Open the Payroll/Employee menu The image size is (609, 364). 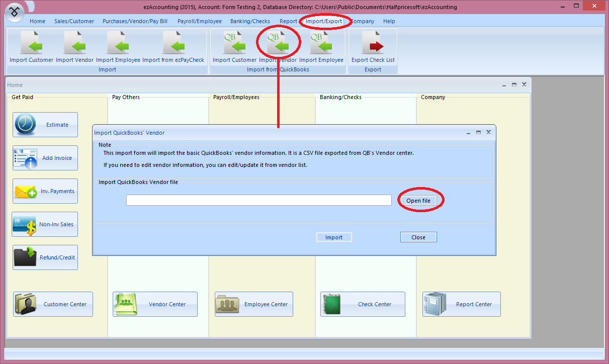[199, 21]
